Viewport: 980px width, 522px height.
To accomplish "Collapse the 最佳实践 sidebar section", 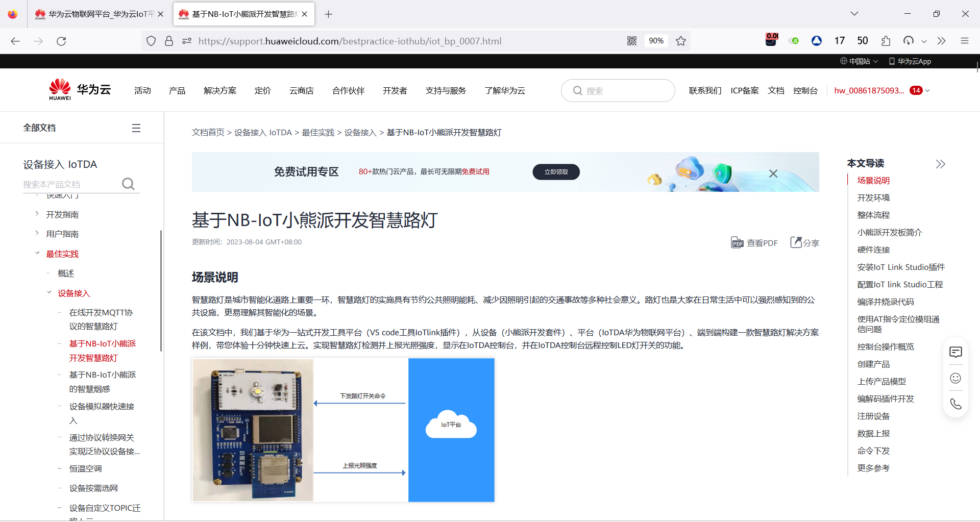I will pyautogui.click(x=37, y=253).
